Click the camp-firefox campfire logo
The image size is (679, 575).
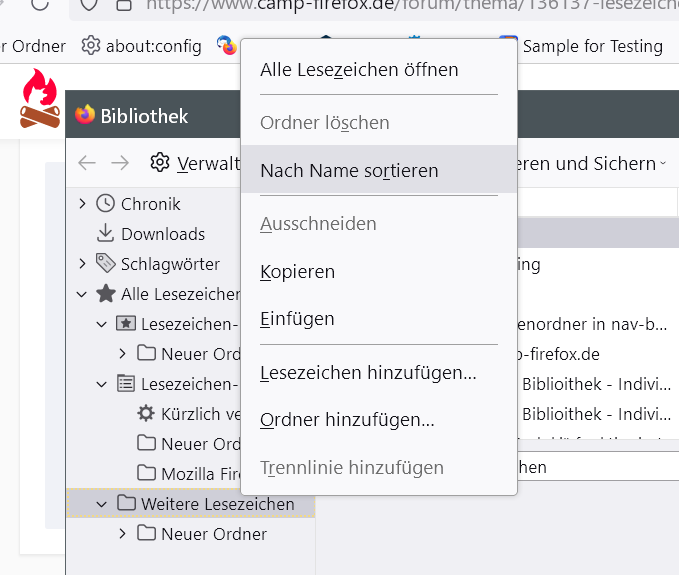pos(40,99)
